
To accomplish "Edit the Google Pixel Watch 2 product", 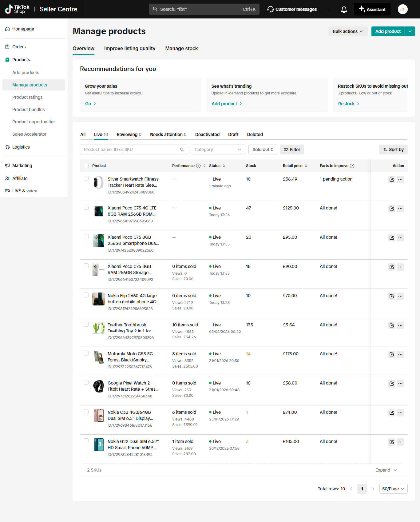I will click(391, 384).
